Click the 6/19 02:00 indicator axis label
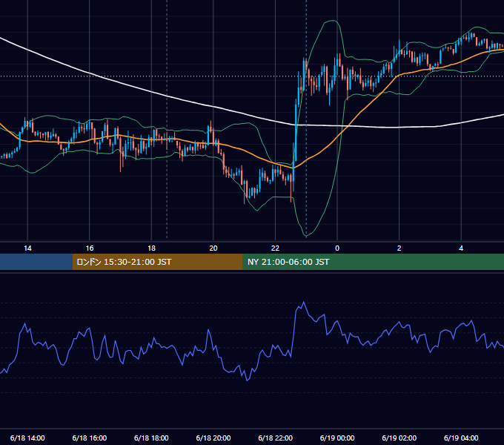 399,438
